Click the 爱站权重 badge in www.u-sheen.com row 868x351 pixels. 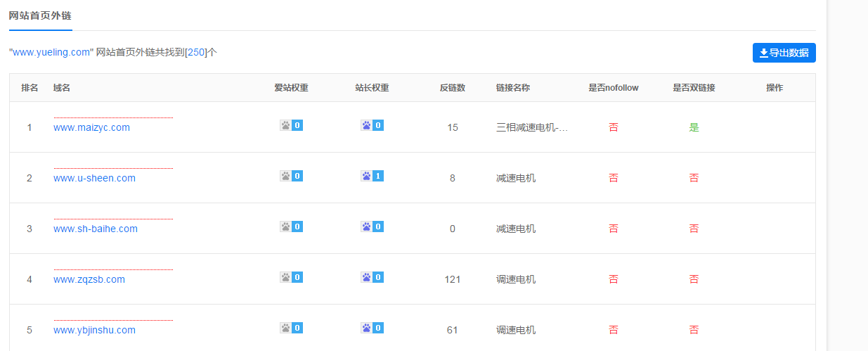point(291,176)
